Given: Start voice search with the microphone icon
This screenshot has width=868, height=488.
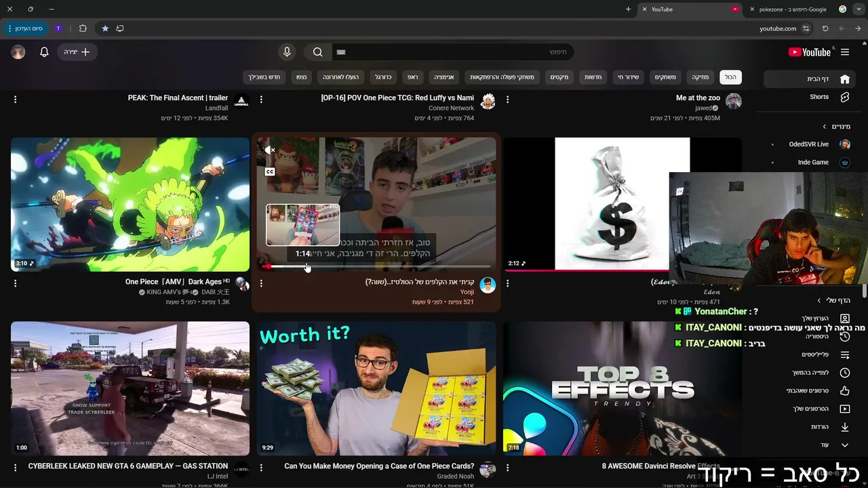Looking at the screenshot, I should coord(287,52).
